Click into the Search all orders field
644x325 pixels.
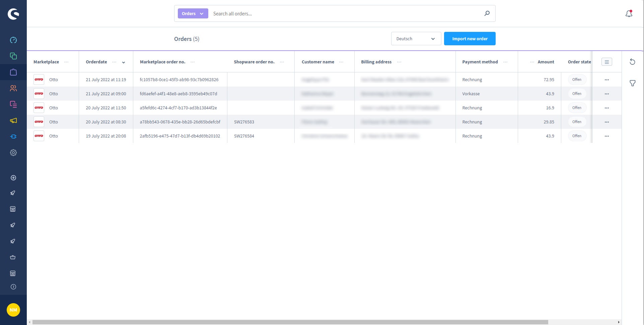tap(345, 14)
